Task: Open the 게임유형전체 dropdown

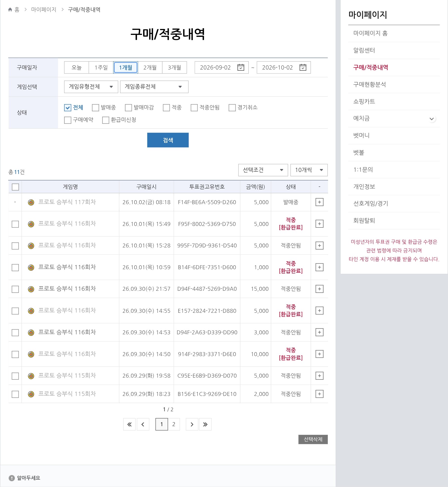Action: pyautogui.click(x=91, y=87)
